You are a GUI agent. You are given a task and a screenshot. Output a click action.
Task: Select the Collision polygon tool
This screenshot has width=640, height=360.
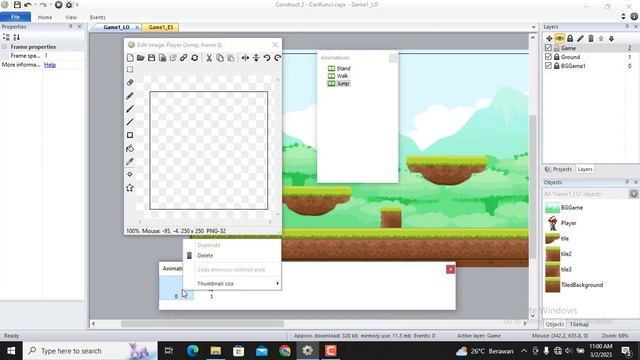tap(130, 188)
